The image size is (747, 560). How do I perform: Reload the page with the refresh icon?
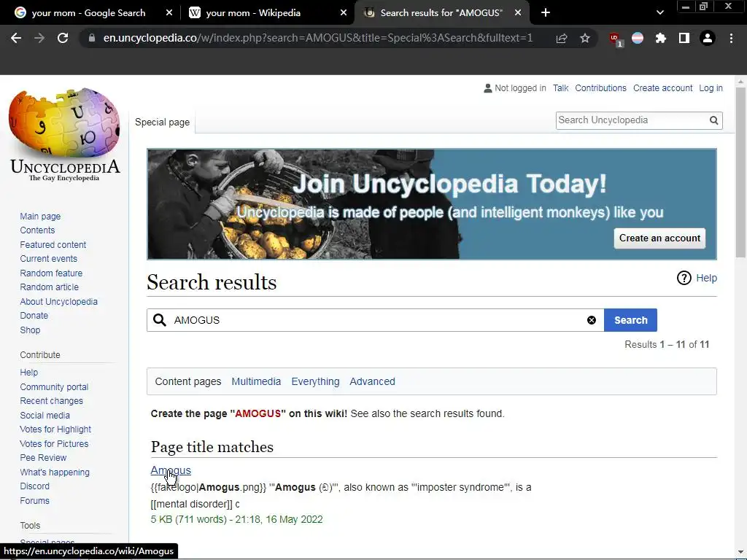[x=63, y=38]
